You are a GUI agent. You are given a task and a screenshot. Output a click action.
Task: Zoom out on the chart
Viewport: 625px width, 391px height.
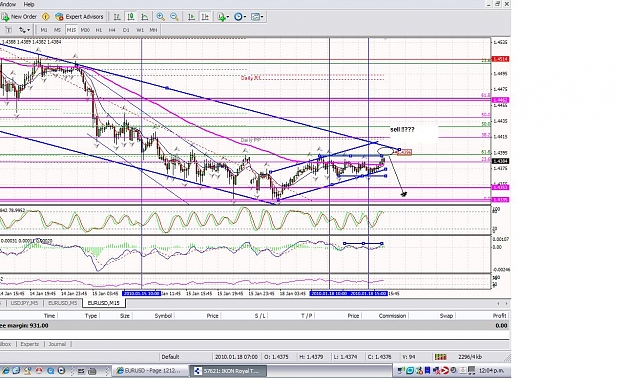pos(174,17)
